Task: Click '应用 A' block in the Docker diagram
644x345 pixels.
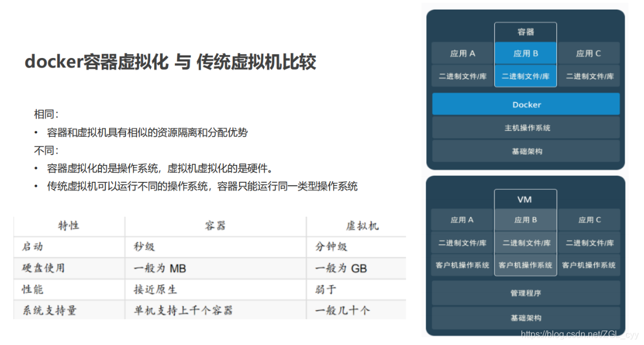Action: click(x=462, y=53)
